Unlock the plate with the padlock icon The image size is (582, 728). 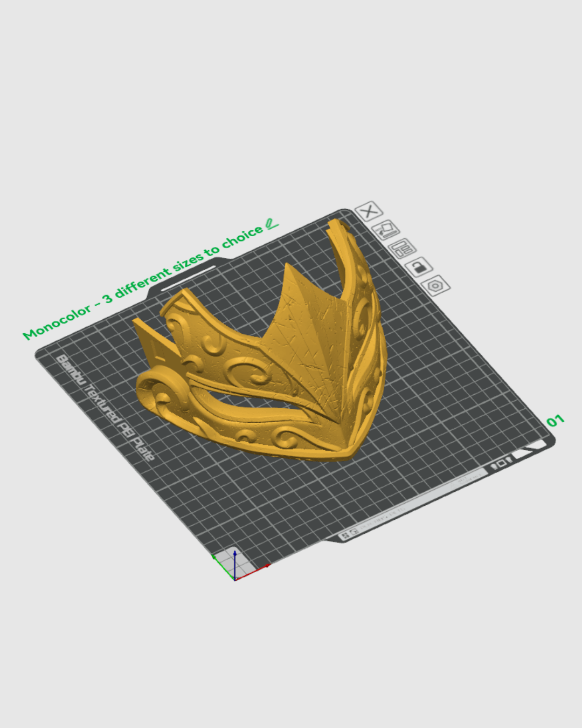click(x=419, y=268)
